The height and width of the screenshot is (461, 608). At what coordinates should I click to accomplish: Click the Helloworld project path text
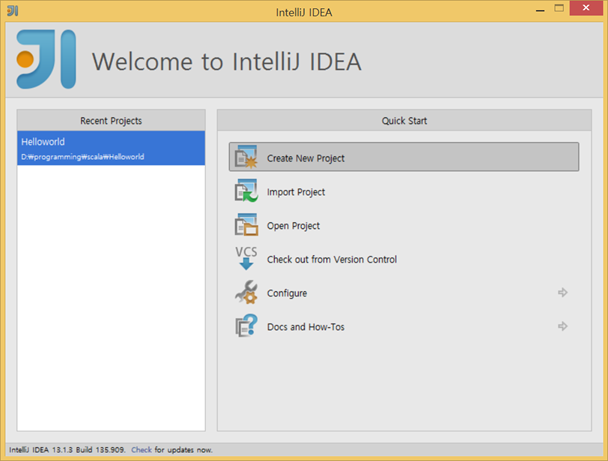tap(83, 157)
